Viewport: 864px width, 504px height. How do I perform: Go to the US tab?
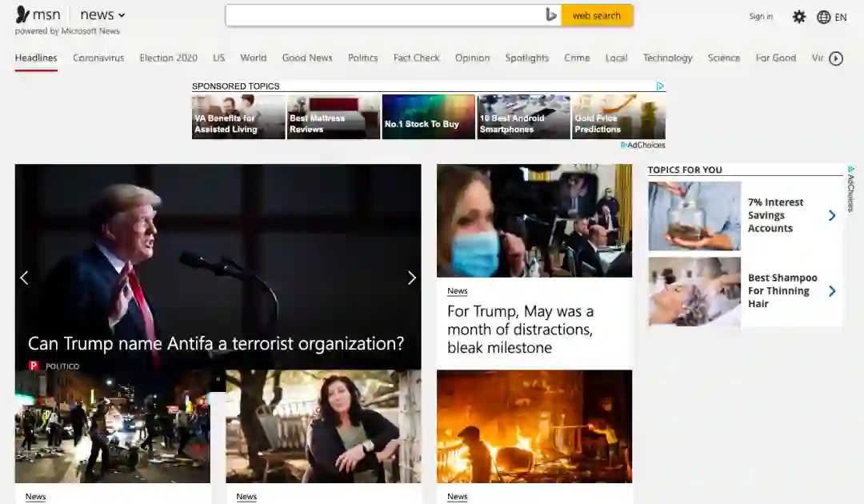[218, 58]
